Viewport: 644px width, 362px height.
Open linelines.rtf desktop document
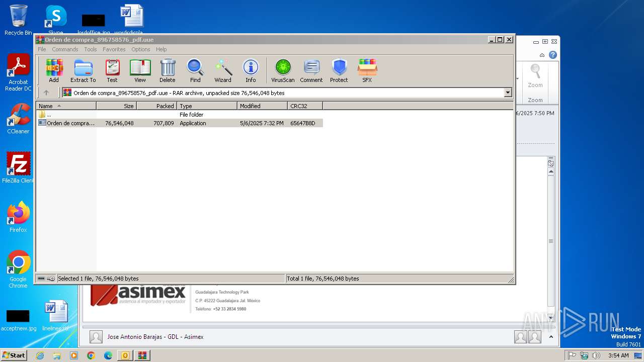pyautogui.click(x=55, y=316)
